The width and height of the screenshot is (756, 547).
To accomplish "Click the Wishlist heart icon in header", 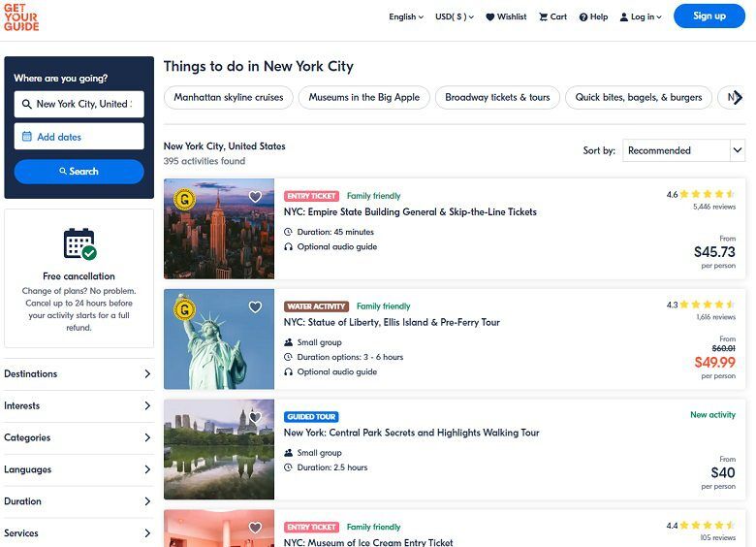I will coord(489,16).
